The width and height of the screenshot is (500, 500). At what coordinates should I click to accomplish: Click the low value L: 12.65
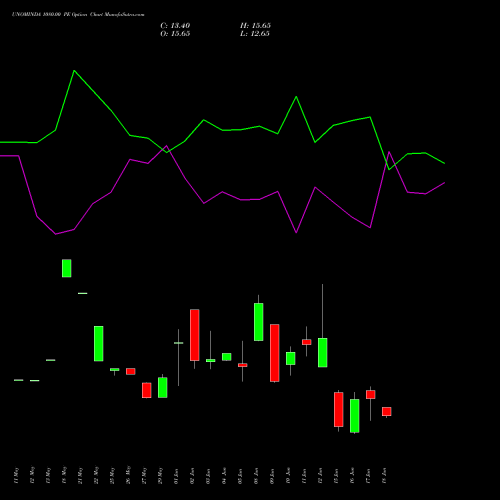tap(255, 34)
